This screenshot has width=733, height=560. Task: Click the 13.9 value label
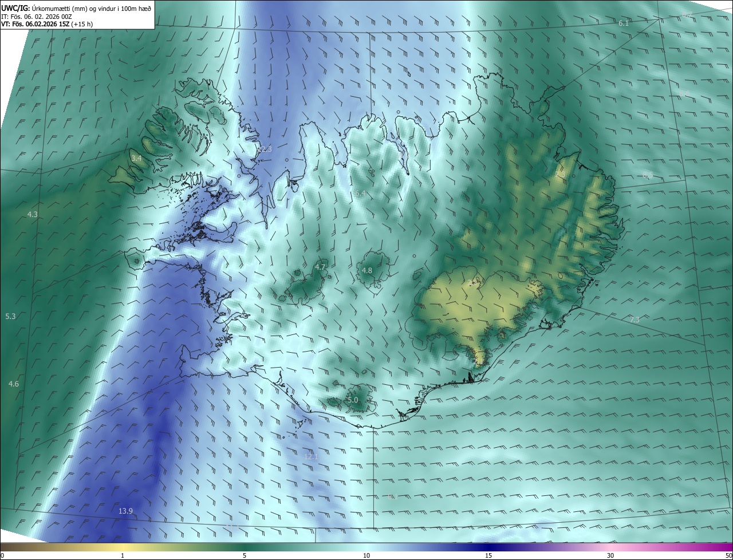pos(126,511)
